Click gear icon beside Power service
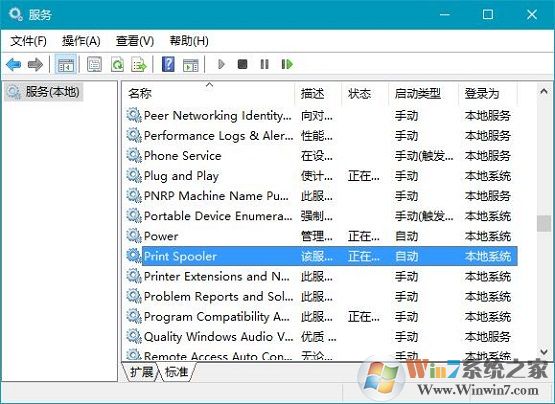The width and height of the screenshot is (555, 404). point(134,236)
